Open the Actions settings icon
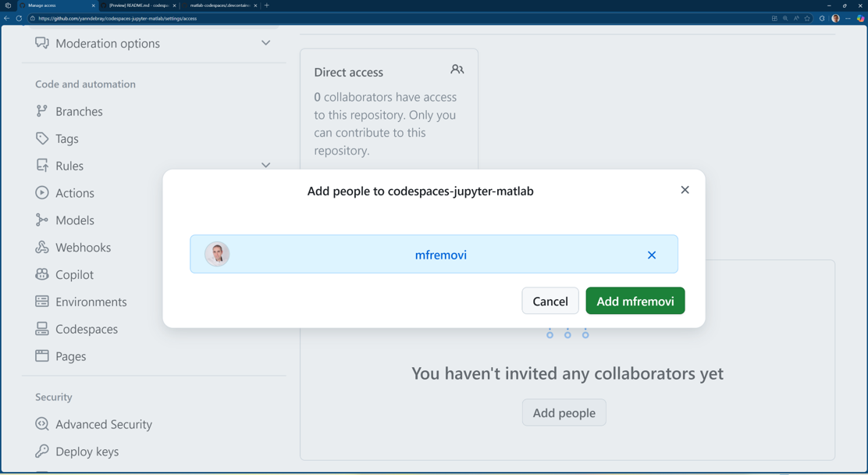The height and width of the screenshot is (475, 868). pos(42,193)
